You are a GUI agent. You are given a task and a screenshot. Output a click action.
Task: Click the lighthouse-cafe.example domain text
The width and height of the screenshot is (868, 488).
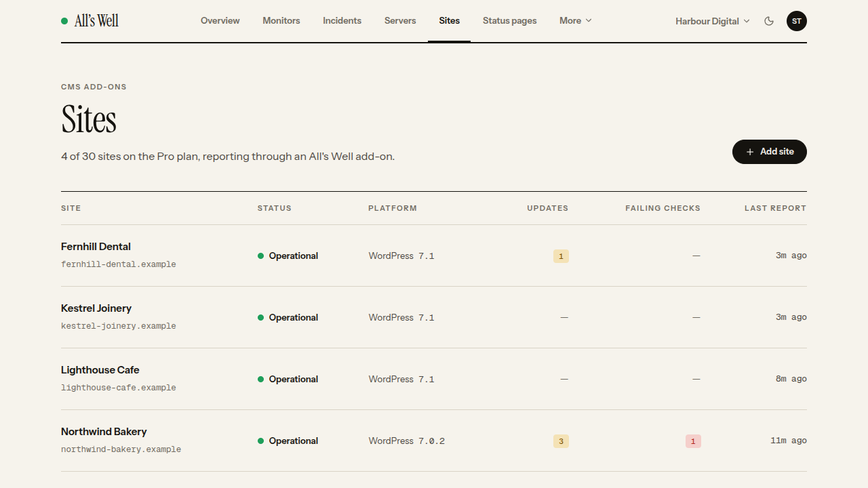119,388
